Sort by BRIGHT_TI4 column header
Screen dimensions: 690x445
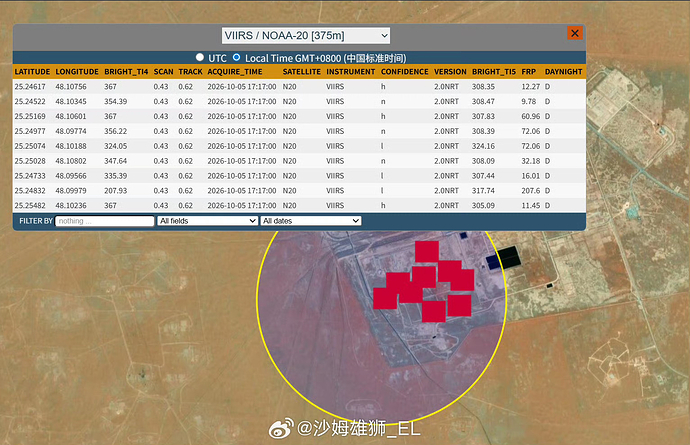(x=126, y=72)
